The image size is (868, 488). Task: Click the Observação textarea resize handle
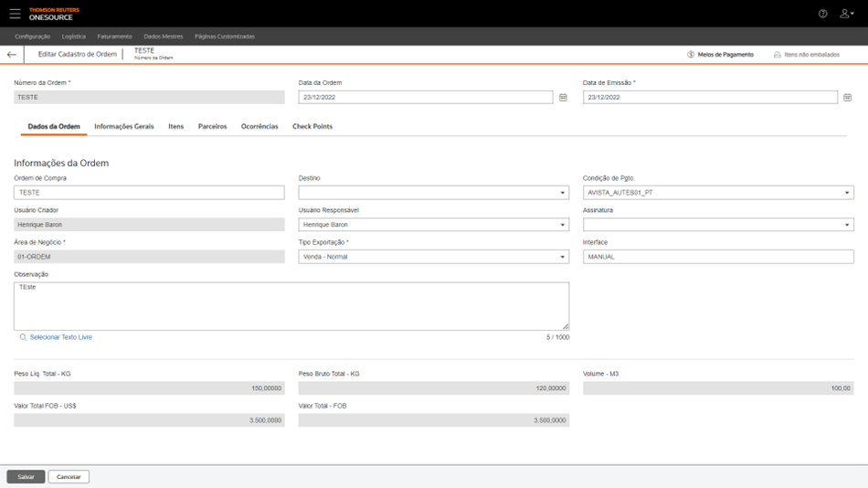pos(566,327)
